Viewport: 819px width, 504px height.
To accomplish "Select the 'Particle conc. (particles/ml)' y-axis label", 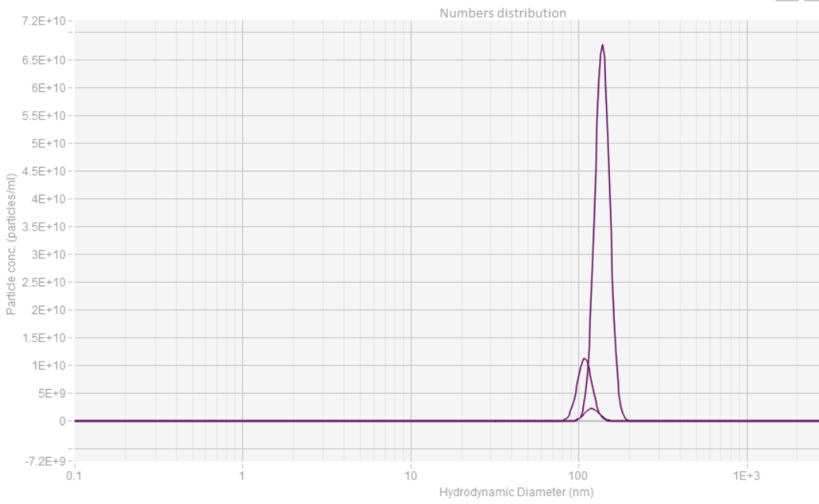I will click(x=11, y=244).
